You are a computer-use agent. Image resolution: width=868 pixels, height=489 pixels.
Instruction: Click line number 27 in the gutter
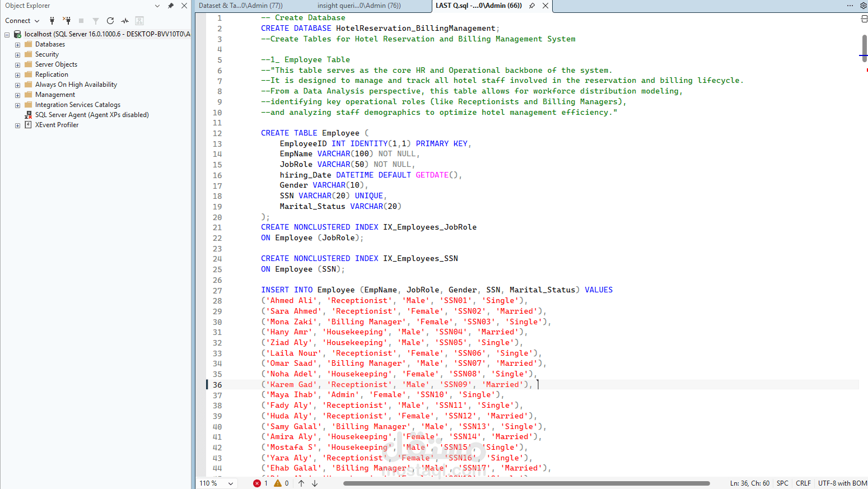click(217, 290)
